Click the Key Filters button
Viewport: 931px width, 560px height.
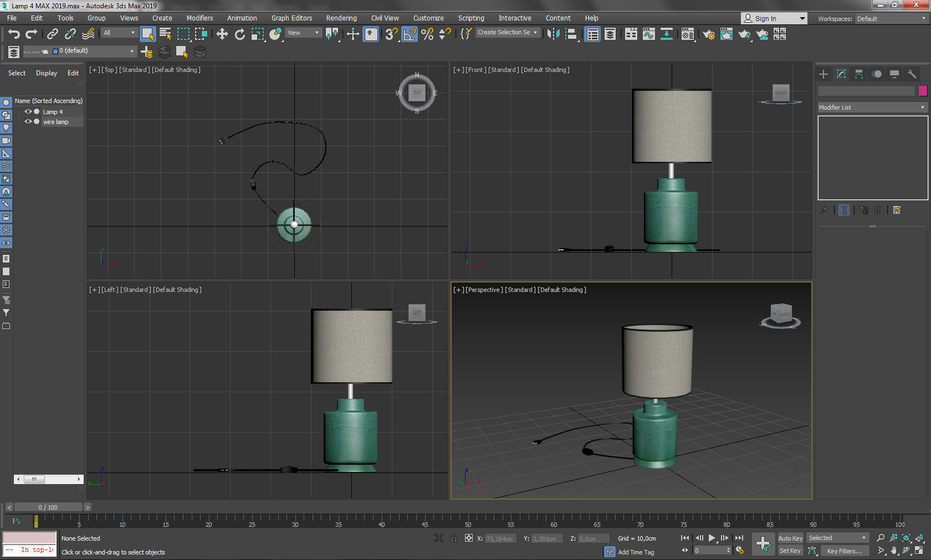[845, 551]
